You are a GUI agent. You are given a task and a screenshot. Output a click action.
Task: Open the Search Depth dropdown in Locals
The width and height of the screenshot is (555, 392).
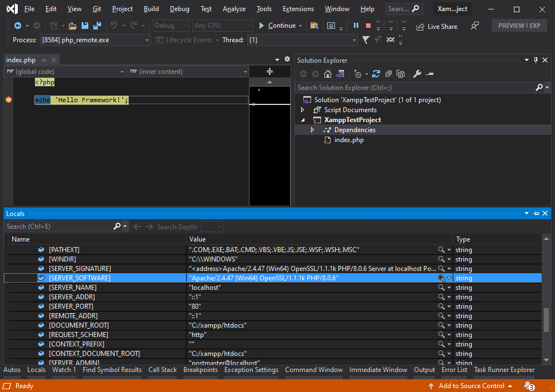pyautogui.click(x=212, y=227)
